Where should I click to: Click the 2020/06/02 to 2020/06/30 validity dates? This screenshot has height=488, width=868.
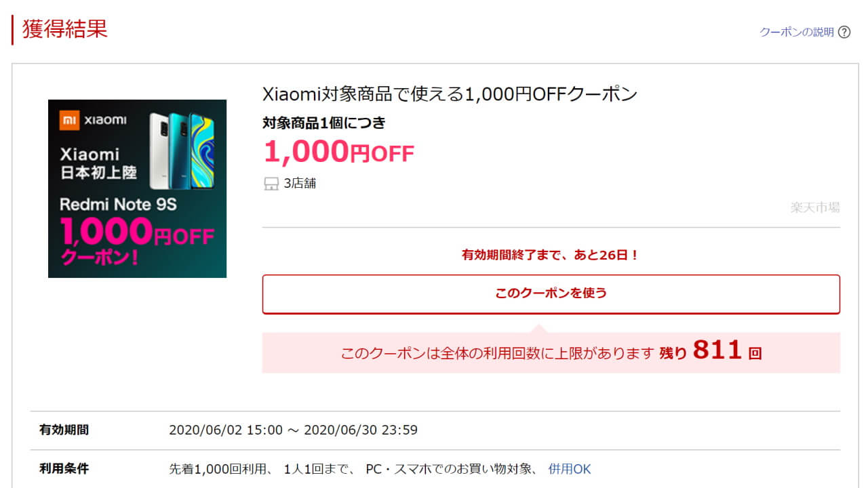click(x=293, y=430)
